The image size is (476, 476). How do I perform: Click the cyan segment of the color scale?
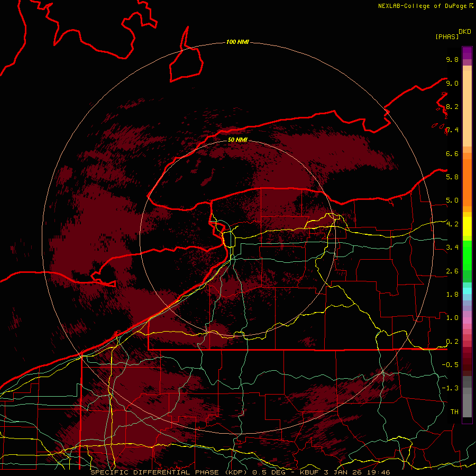[x=467, y=290]
